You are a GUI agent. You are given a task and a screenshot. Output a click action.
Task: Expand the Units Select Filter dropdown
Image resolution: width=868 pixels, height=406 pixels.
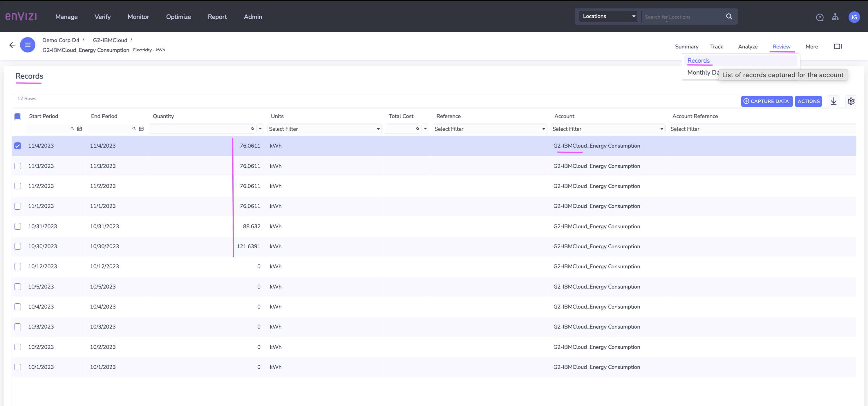(324, 129)
